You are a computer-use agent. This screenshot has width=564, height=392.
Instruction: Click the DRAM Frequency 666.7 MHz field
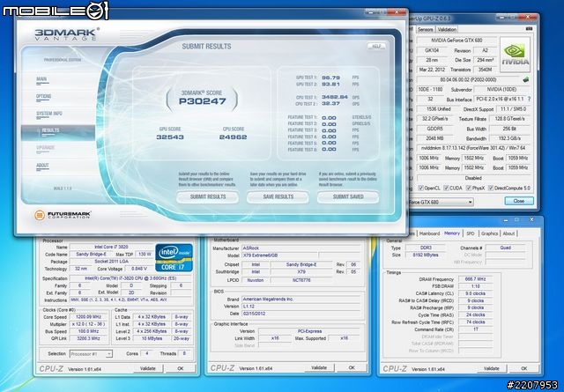coord(475,279)
